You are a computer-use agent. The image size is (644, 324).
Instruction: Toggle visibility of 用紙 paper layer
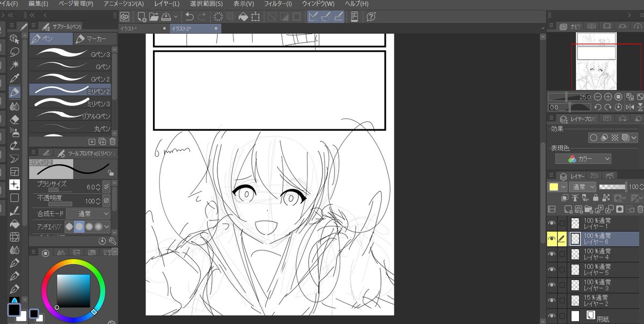pyautogui.click(x=552, y=316)
